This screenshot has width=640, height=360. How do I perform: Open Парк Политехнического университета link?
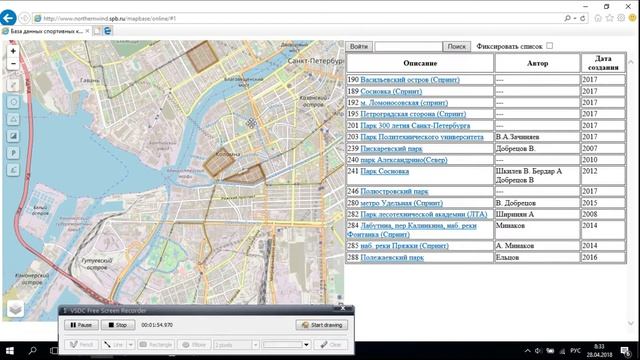pos(422,137)
